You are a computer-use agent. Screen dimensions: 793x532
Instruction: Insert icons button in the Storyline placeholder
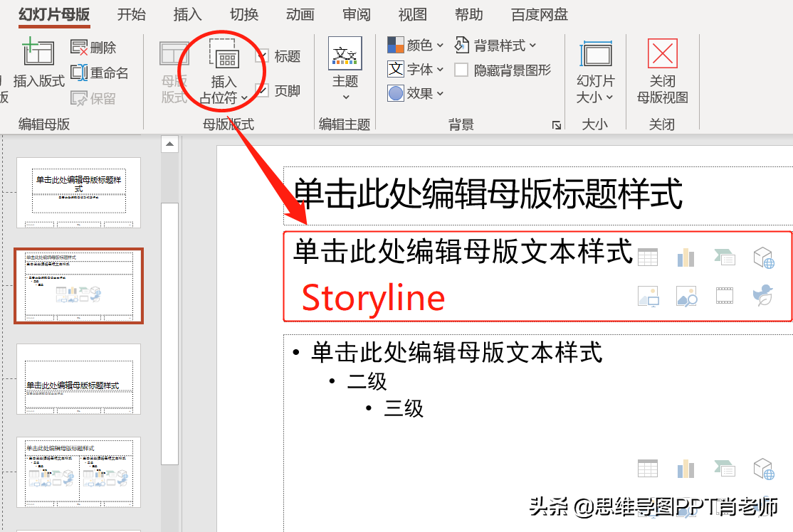(763, 294)
